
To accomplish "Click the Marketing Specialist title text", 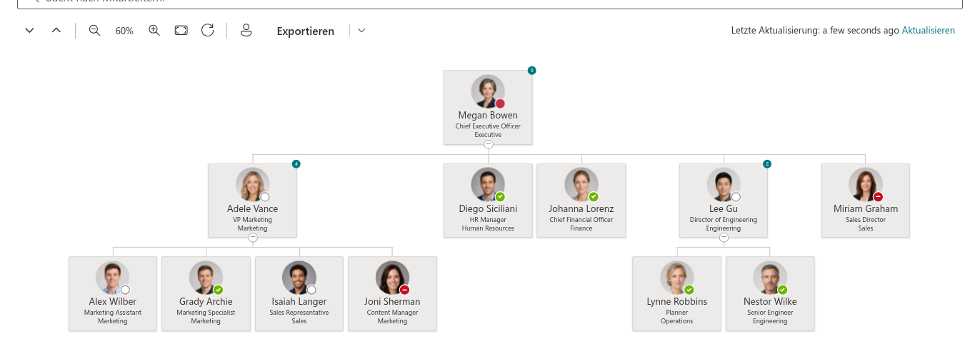I will tap(206, 313).
